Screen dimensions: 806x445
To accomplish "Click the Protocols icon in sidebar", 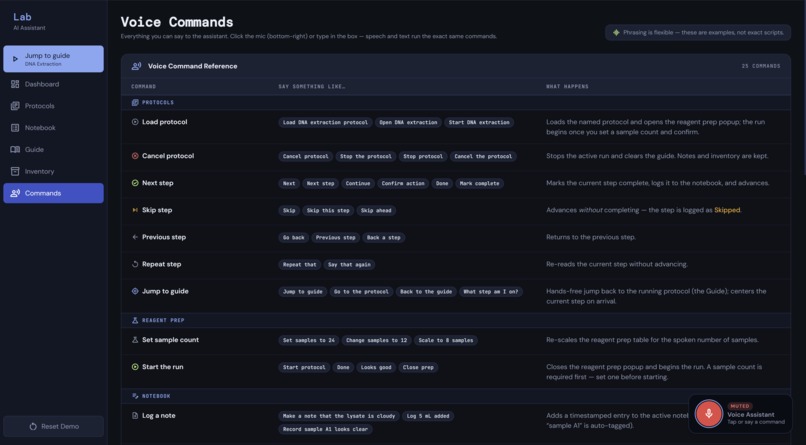I will [15, 106].
